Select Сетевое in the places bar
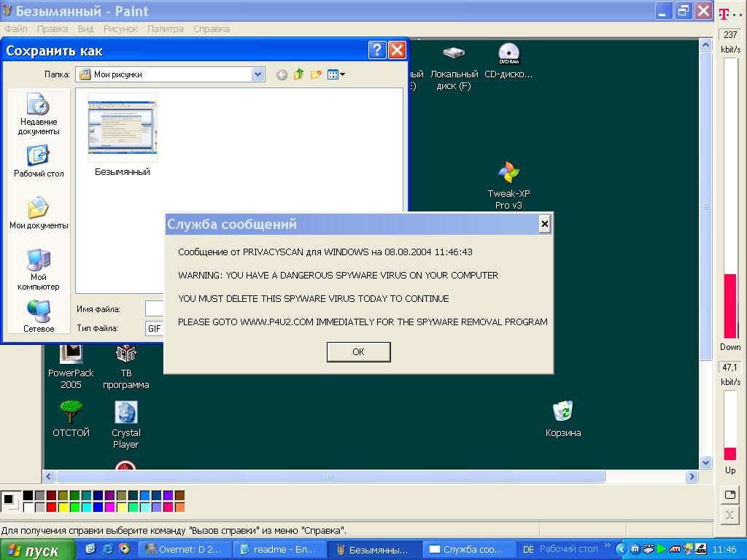 click(x=39, y=316)
